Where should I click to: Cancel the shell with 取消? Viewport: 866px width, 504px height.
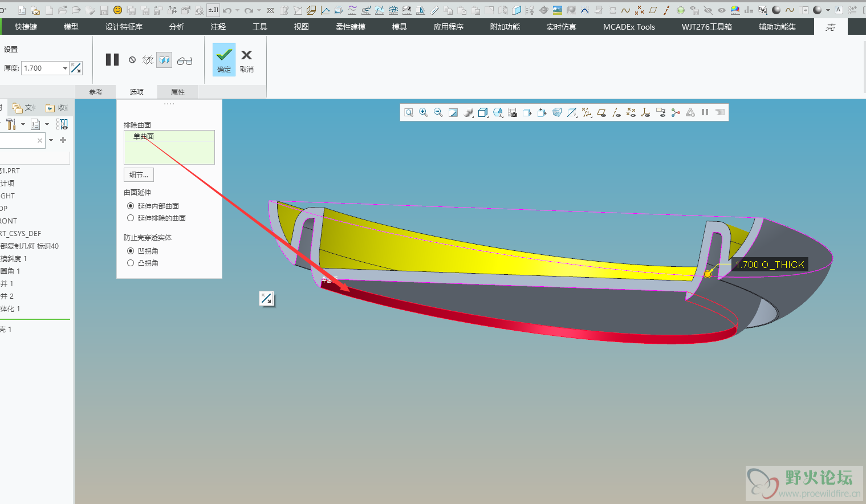click(247, 60)
